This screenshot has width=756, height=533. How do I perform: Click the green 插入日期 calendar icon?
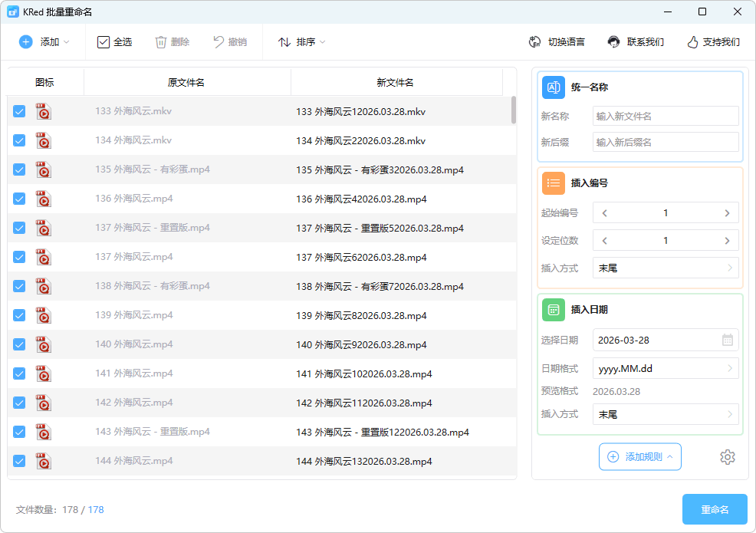coord(554,310)
